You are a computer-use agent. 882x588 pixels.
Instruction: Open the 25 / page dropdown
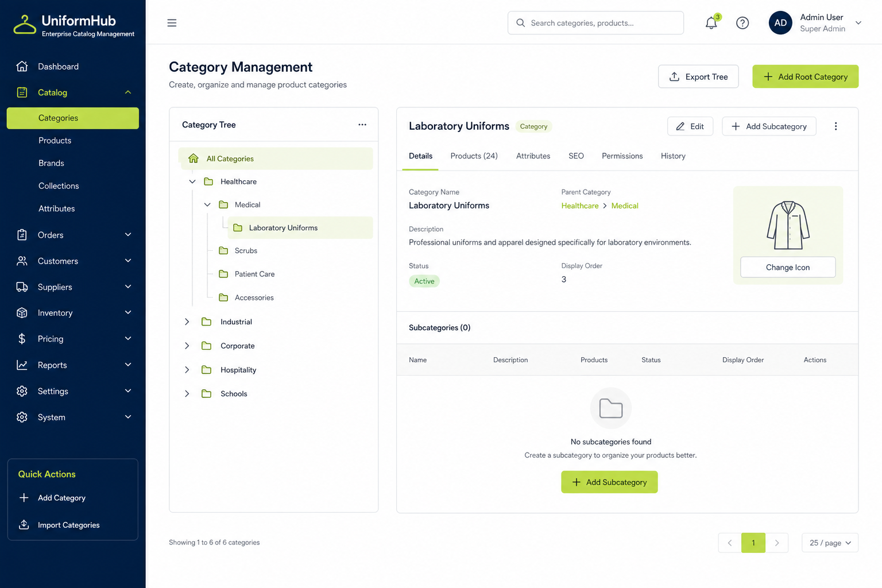click(830, 543)
